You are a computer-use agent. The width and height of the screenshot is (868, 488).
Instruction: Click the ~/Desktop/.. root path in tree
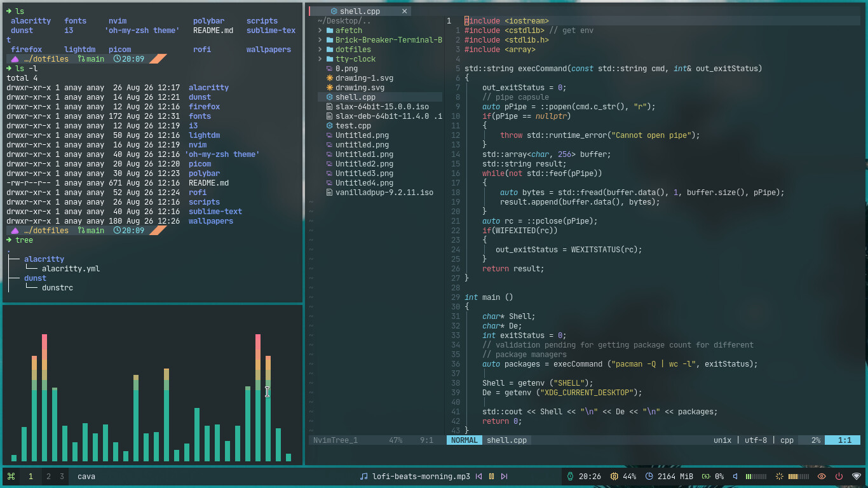344,21
